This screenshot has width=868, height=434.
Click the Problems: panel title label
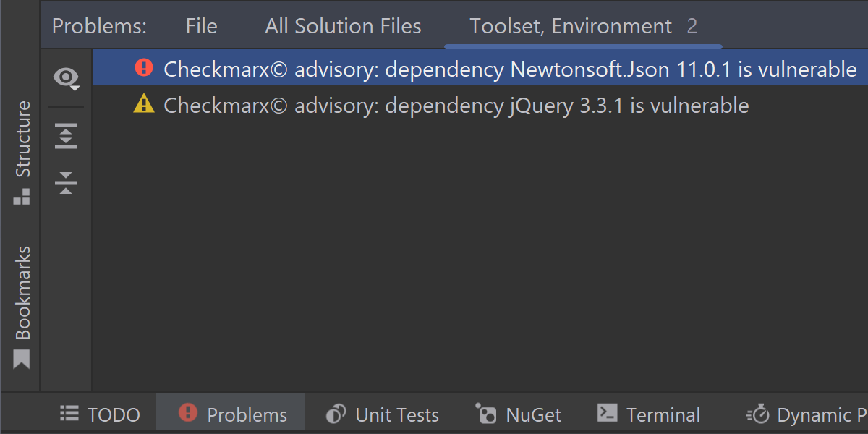tap(99, 27)
